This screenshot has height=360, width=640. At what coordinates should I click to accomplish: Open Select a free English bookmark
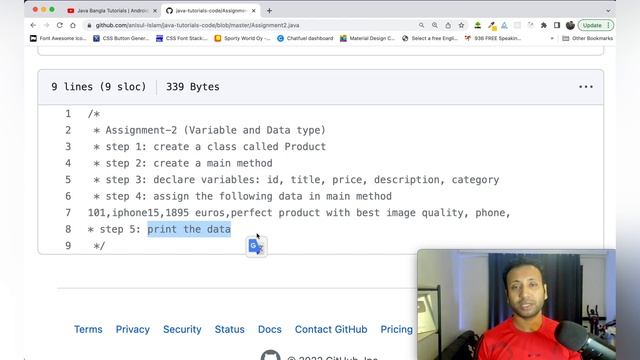[x=430, y=38]
